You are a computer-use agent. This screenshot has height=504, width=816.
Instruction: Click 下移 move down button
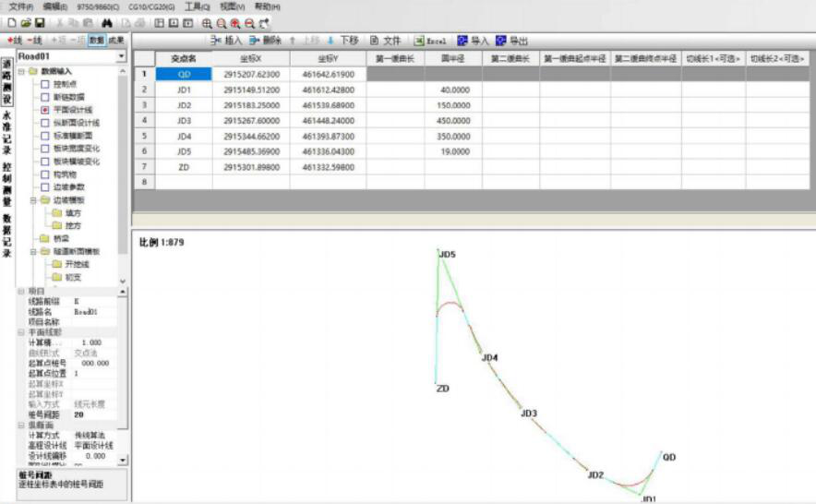click(x=342, y=41)
